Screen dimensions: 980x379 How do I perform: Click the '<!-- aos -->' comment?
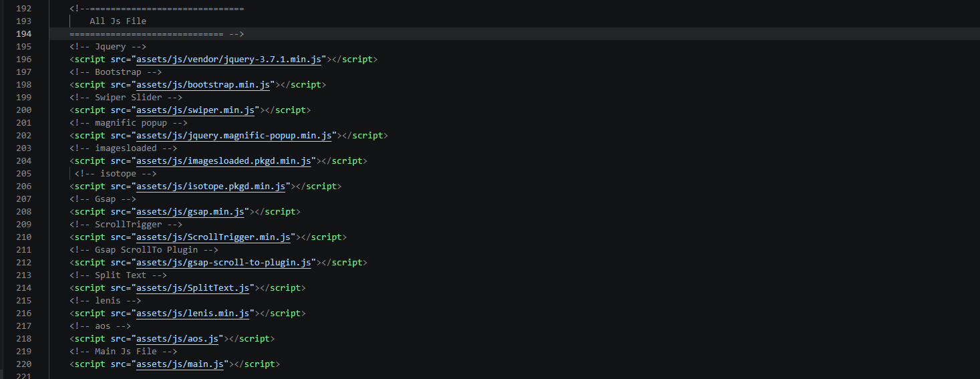pyautogui.click(x=100, y=326)
